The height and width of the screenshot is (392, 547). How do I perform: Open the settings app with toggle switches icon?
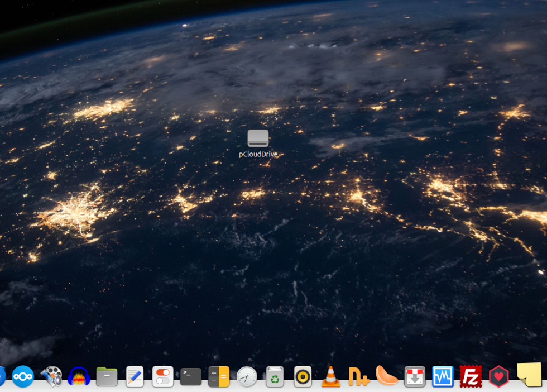(162, 377)
